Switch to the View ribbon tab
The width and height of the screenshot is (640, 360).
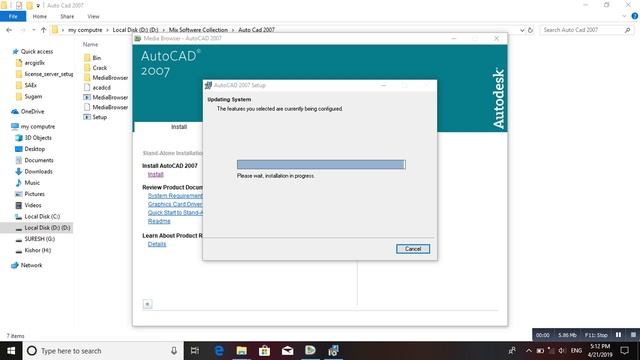click(93, 16)
